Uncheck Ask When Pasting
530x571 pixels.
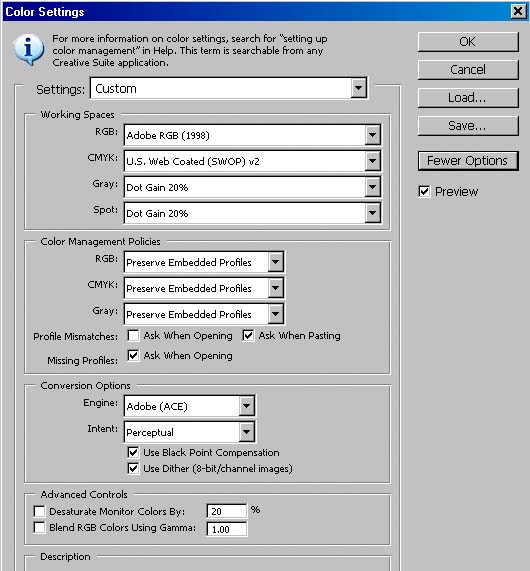tap(248, 335)
